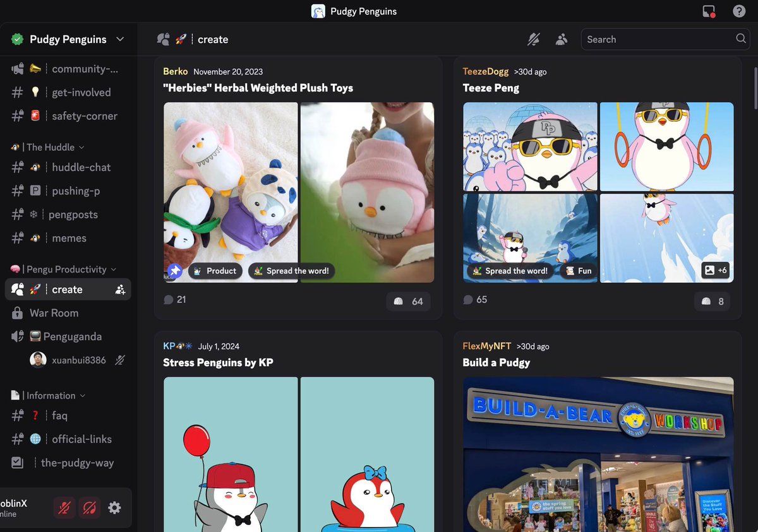Select the create forum channel
Viewport: 758px width, 532px height.
68,290
